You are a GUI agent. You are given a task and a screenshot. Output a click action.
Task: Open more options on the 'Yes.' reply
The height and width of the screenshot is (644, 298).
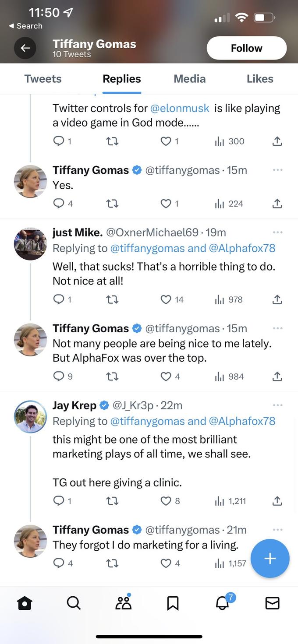click(x=277, y=169)
